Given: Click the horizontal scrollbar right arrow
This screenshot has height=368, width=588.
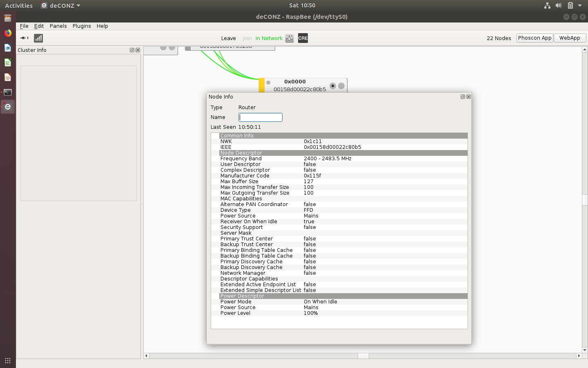Looking at the screenshot, I should click(x=579, y=356).
